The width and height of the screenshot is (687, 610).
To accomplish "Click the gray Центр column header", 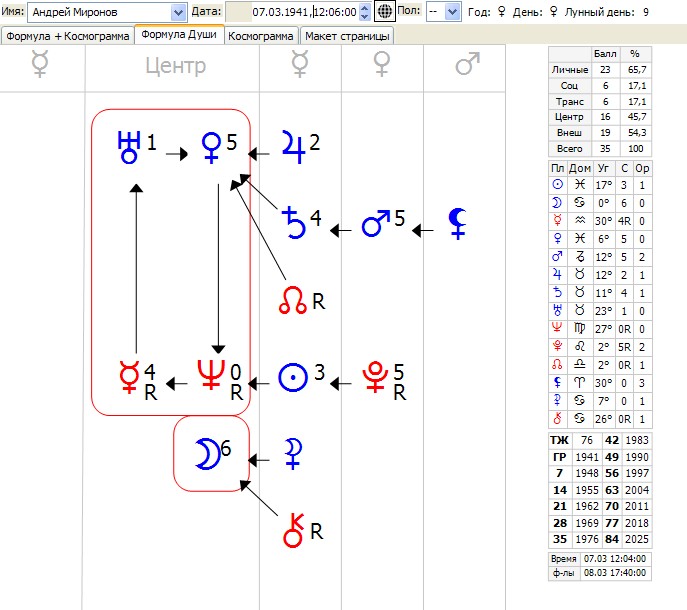I will pyautogui.click(x=175, y=66).
